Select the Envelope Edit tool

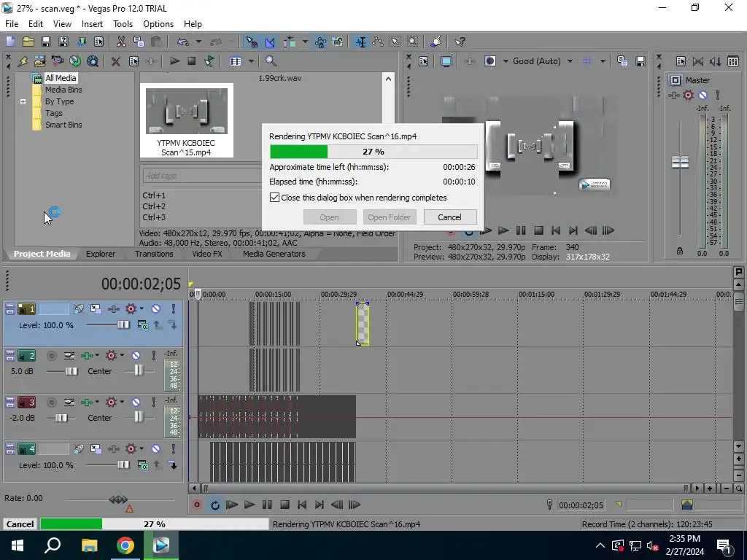(379, 42)
